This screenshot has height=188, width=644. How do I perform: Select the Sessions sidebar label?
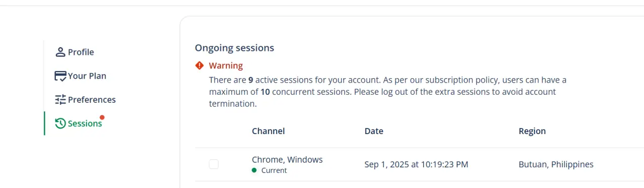click(x=85, y=123)
